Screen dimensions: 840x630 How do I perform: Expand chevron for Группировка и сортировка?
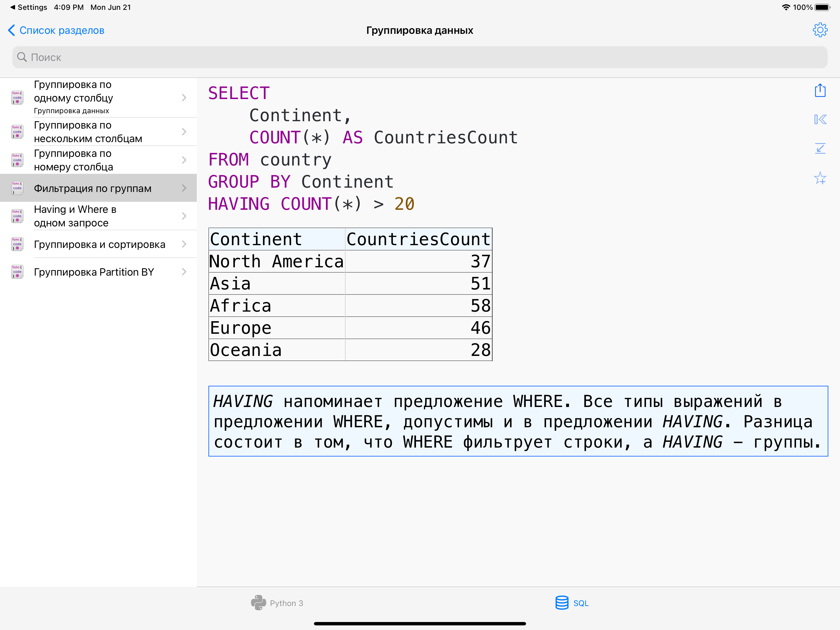click(184, 244)
